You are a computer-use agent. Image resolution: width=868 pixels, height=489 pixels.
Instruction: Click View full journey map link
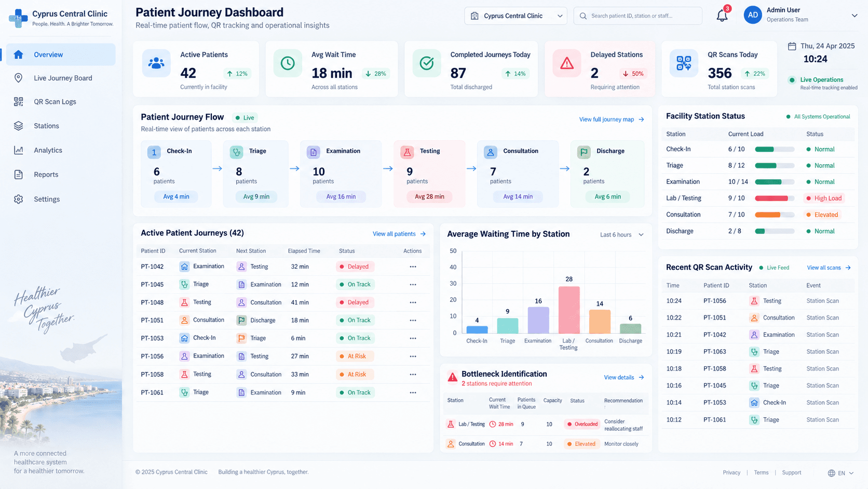(x=612, y=120)
